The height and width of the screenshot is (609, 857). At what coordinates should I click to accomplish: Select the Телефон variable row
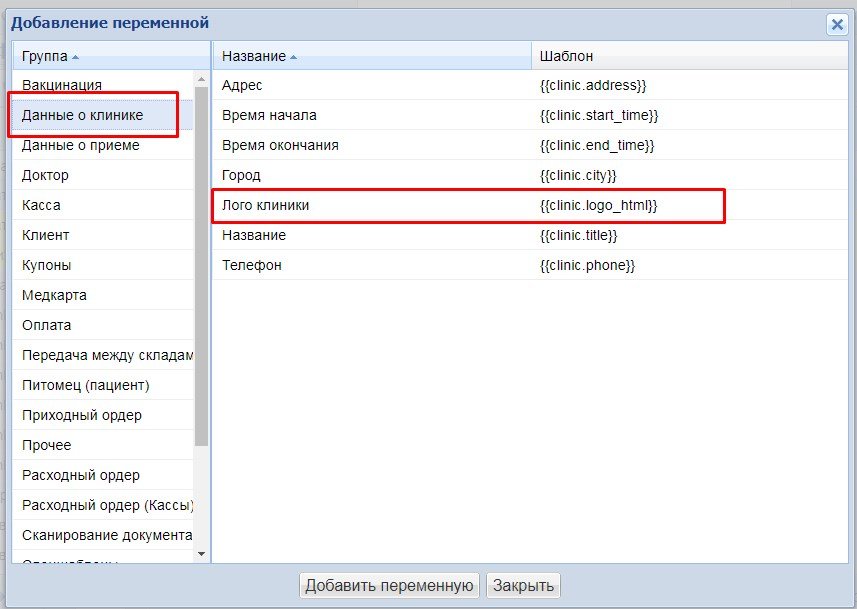252,265
